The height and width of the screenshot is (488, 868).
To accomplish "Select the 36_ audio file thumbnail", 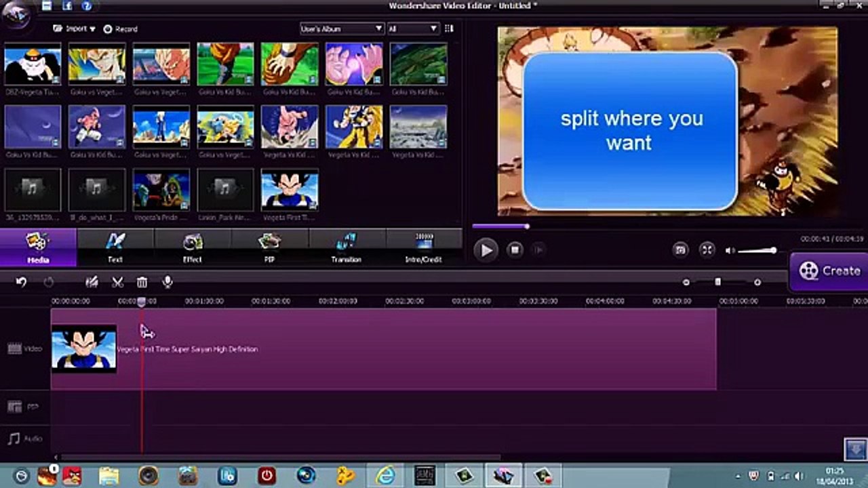I will (33, 190).
